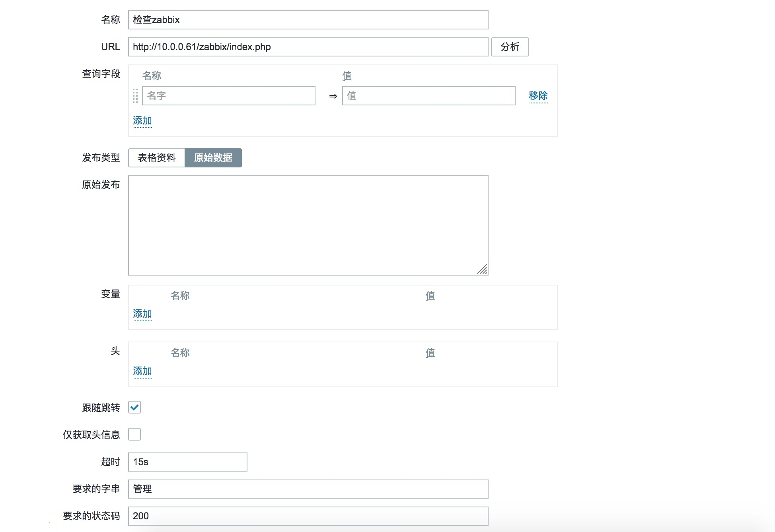This screenshot has height=532, width=775.
Task: Click the 要求的字串 field containing 管理
Action: (308, 489)
